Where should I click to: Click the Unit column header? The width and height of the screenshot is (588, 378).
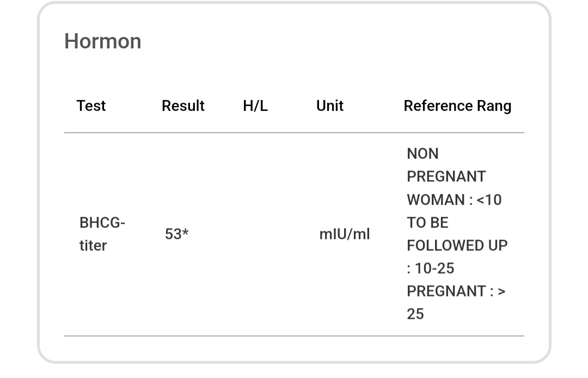[329, 106]
